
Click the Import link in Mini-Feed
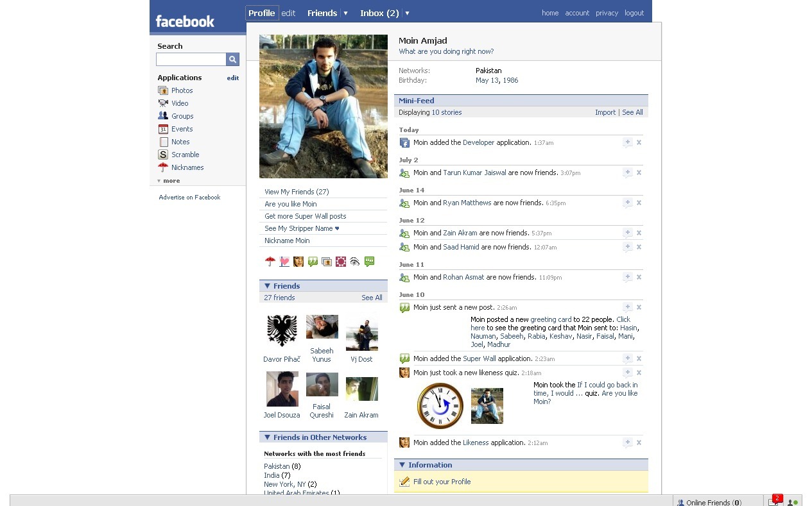click(x=605, y=112)
